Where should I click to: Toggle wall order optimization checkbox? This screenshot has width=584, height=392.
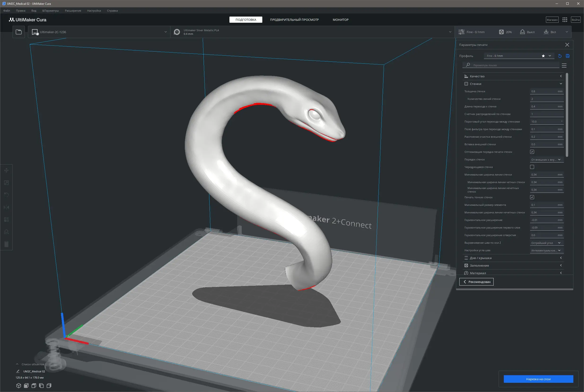click(532, 152)
